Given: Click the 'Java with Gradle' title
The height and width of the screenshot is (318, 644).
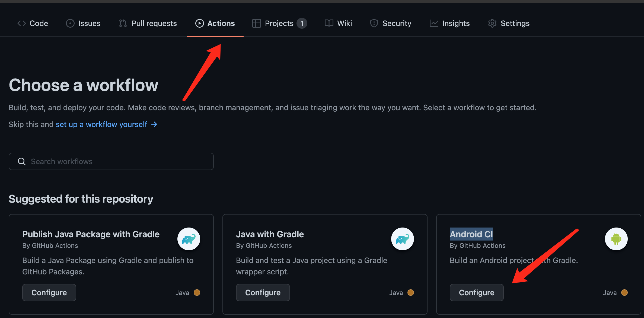Looking at the screenshot, I should click(270, 234).
